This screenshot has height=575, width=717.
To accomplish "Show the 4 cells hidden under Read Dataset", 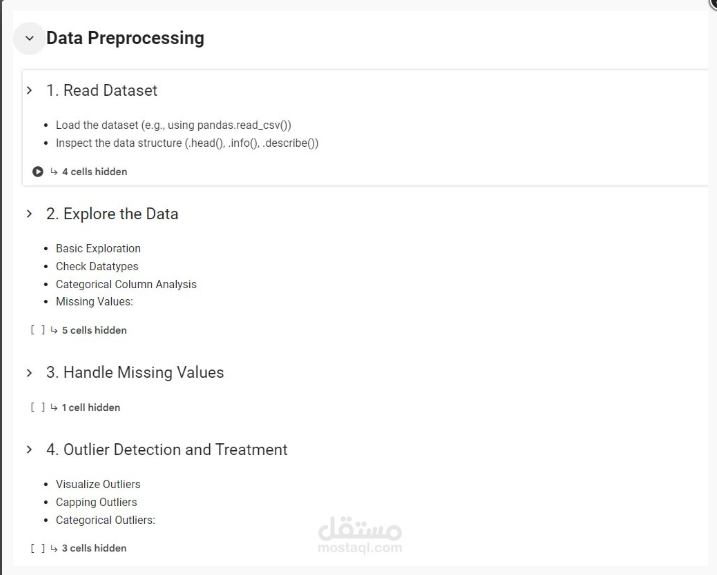I will (94, 171).
